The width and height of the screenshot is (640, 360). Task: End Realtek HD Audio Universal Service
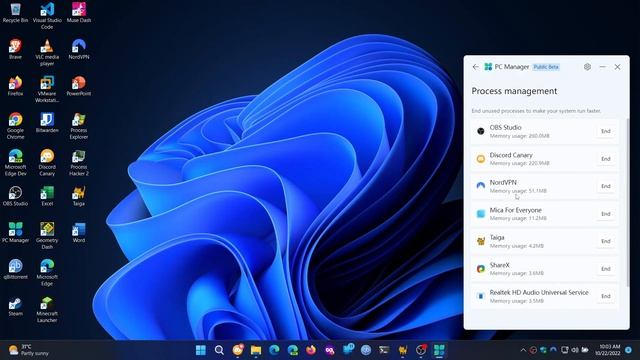(606, 296)
